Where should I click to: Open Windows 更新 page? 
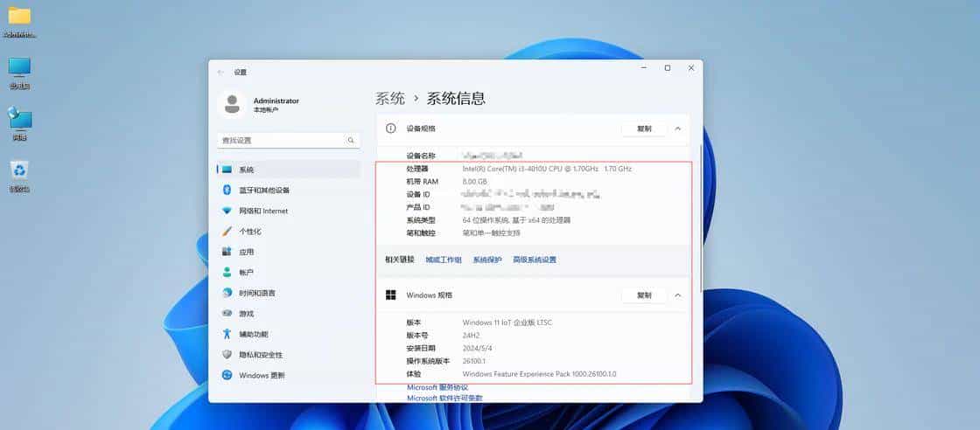pos(289,375)
